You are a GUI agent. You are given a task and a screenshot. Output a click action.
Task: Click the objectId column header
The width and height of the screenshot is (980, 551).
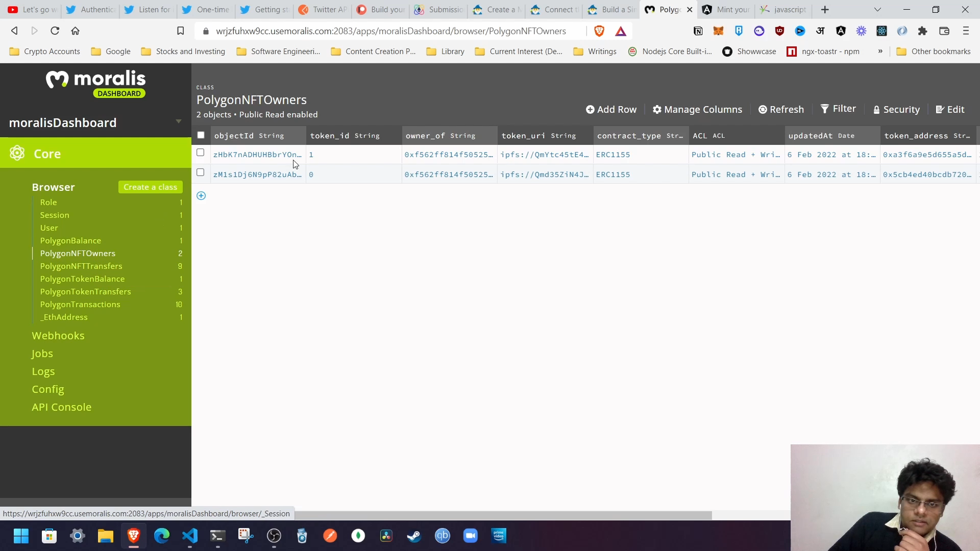click(x=258, y=136)
